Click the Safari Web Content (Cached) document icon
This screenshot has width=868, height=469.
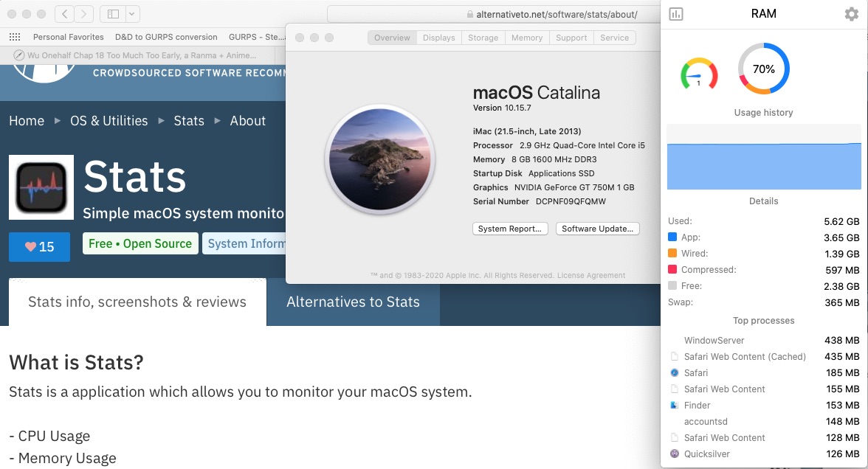(675, 357)
